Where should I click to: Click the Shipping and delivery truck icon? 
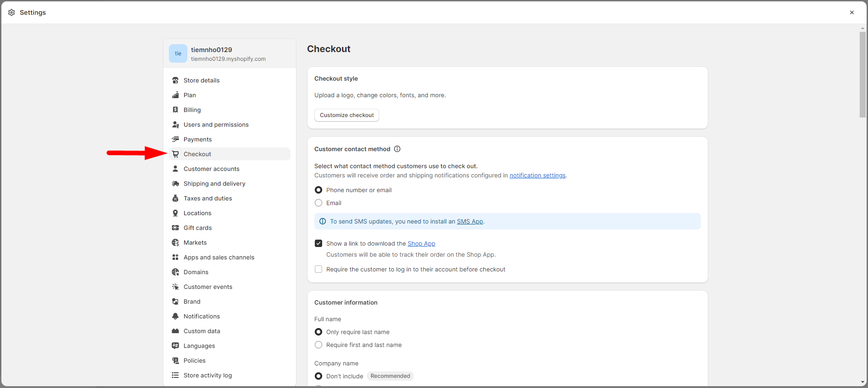coord(175,183)
